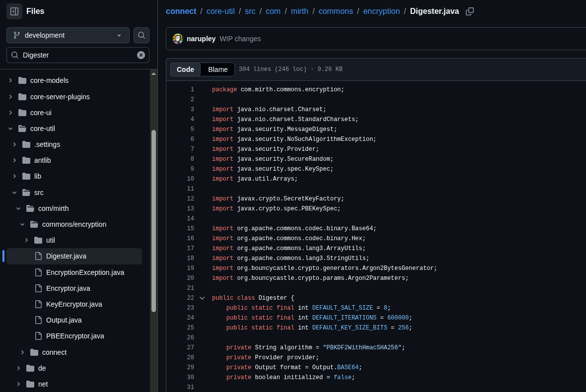This screenshot has width=586, height=392.
Task: Click the core-models folder icon
Action: tap(22, 81)
